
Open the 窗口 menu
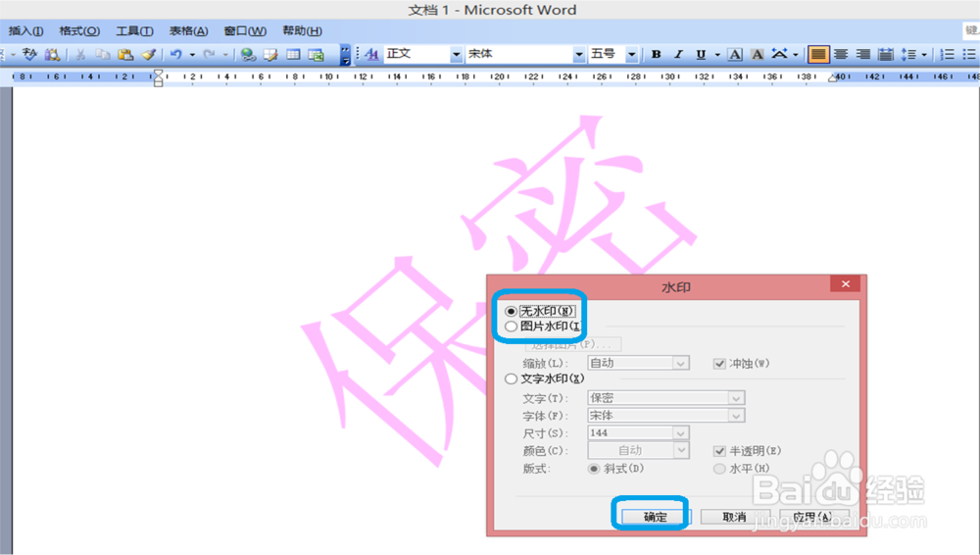(245, 30)
